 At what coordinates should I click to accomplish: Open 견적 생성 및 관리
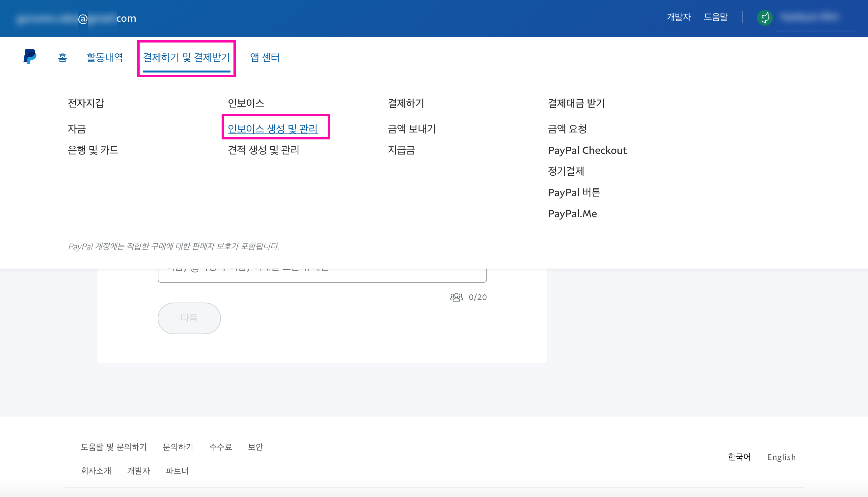point(263,150)
